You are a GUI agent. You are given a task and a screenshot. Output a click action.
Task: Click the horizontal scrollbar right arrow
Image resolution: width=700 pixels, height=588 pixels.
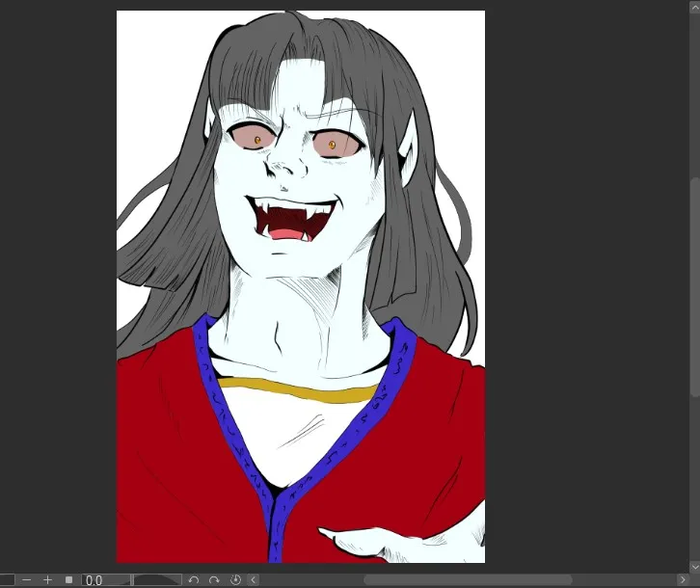click(683, 579)
